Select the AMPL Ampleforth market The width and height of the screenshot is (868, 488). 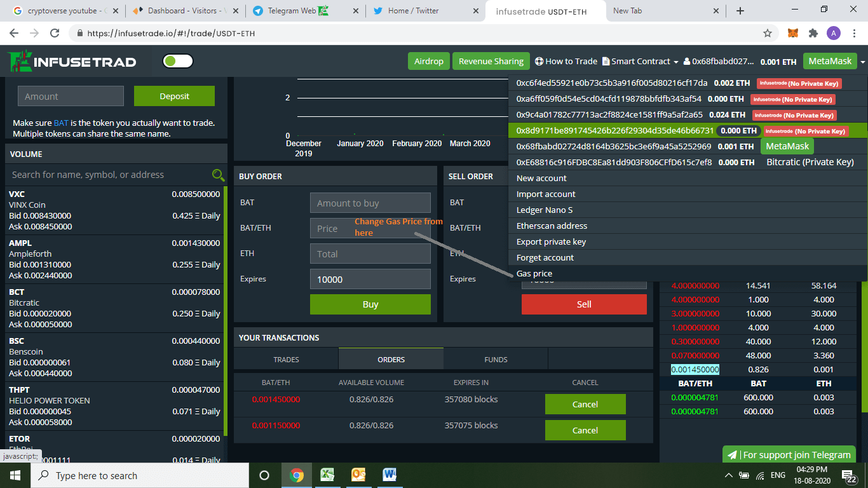point(114,259)
